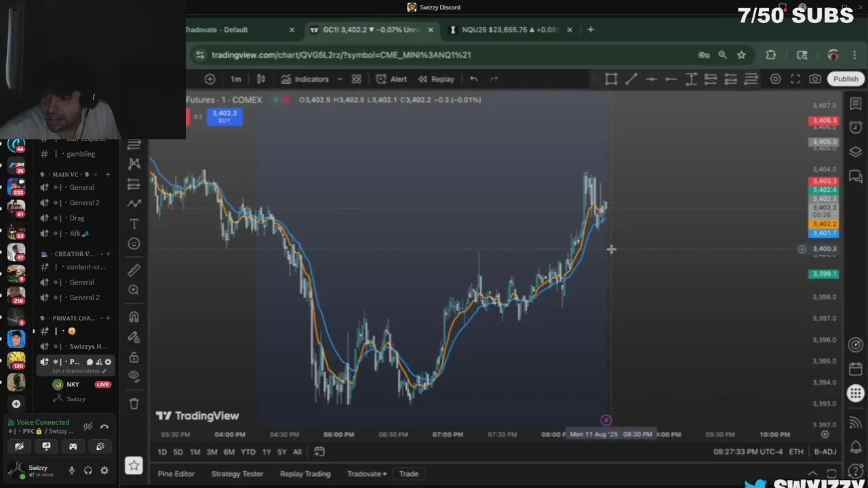Screen dimensions: 868x488
Task: Select the trend line tool in top toolbar
Action: pos(631,79)
